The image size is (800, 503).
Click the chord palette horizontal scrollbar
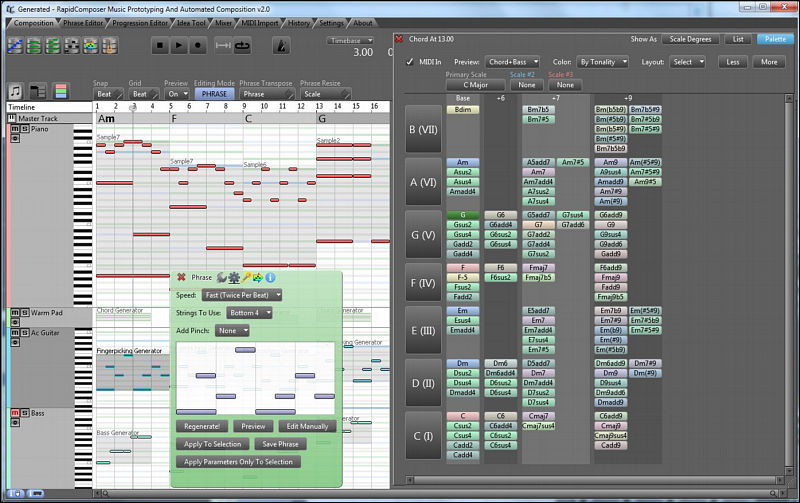pyautogui.click(x=595, y=480)
